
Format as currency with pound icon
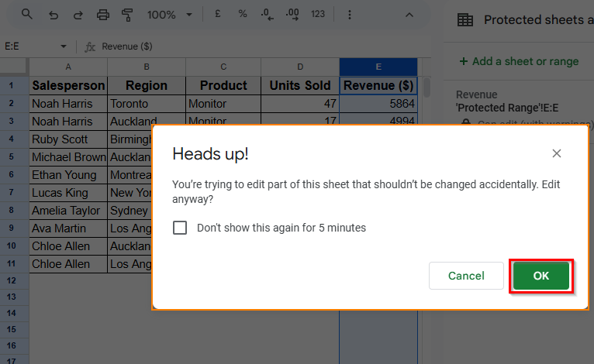point(220,15)
